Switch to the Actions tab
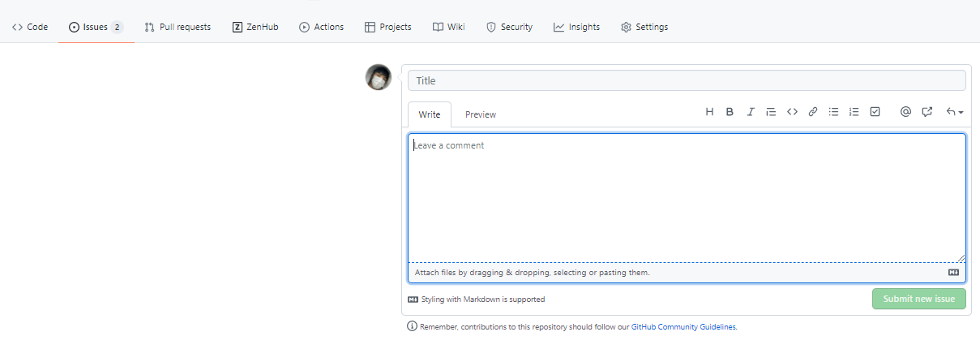The width and height of the screenshot is (980, 362). [322, 27]
